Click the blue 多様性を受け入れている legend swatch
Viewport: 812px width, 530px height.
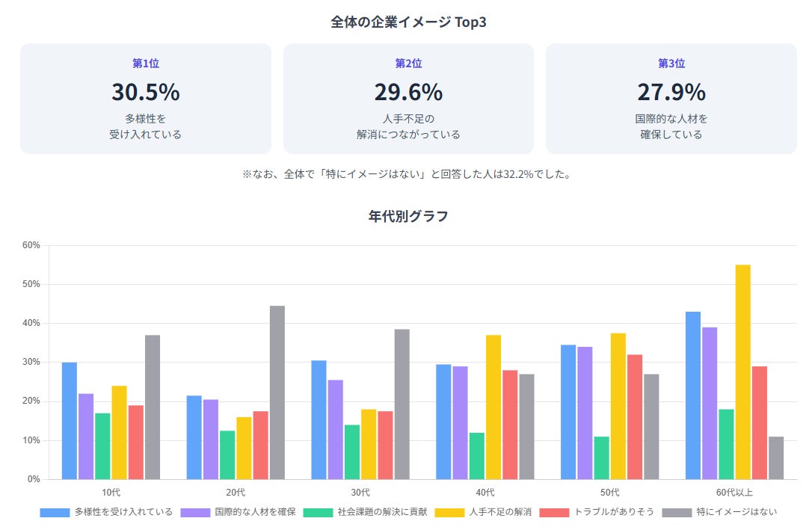point(54,512)
